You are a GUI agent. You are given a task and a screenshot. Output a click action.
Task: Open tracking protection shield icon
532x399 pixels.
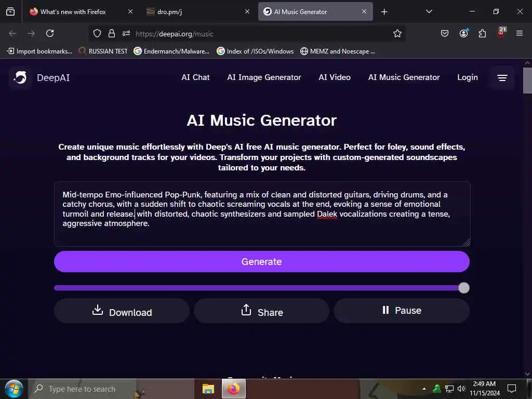[x=97, y=33]
